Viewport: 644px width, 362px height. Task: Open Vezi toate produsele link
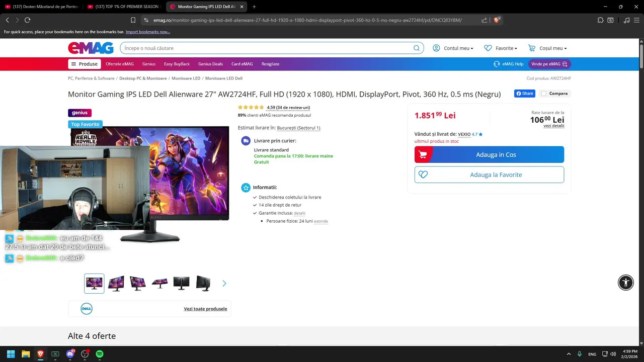click(x=205, y=309)
